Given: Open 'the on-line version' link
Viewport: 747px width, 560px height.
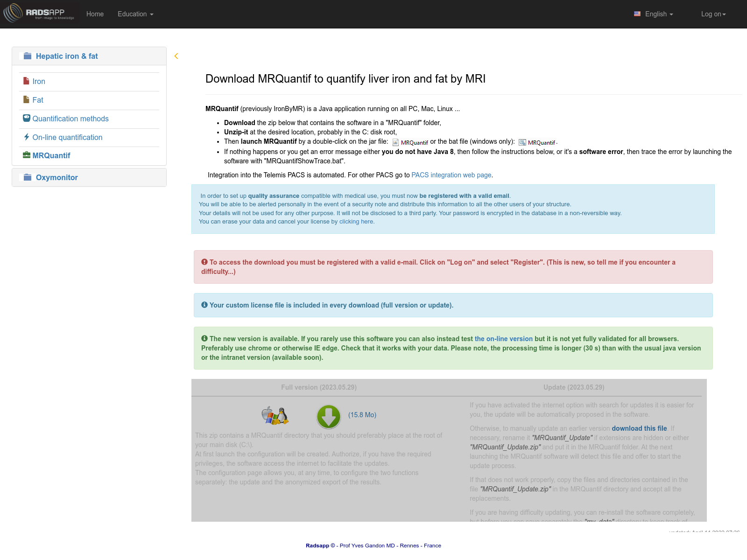Looking at the screenshot, I should coord(503,339).
